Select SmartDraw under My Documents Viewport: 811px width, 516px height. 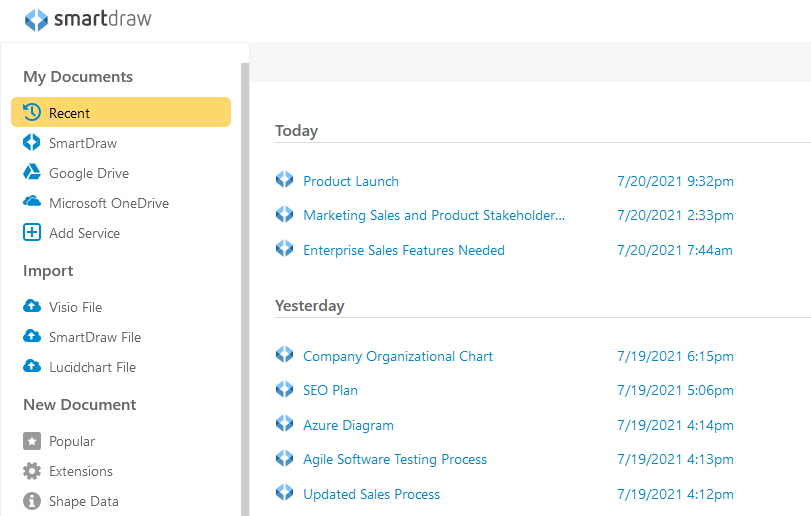(x=82, y=143)
